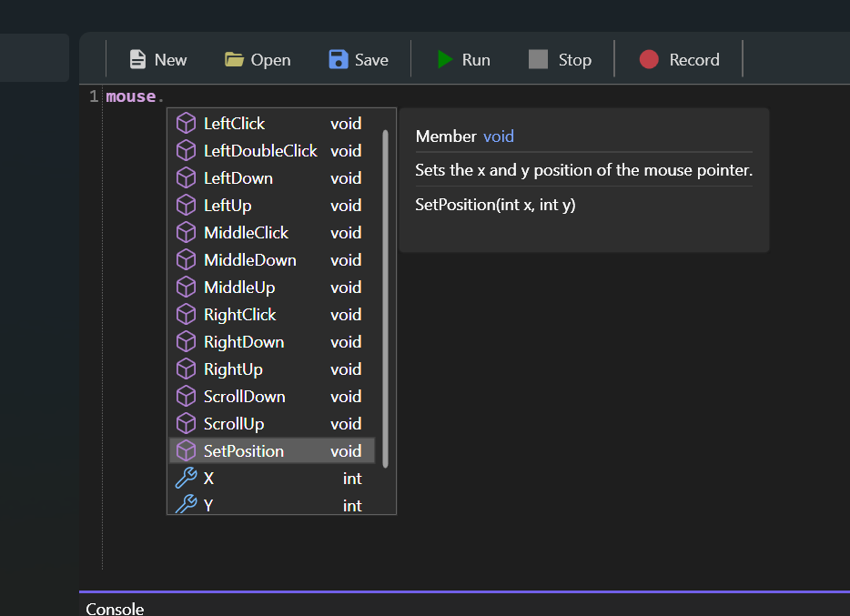Click the cube icon beside LeftUp
This screenshot has height=616, width=850.
186,206
